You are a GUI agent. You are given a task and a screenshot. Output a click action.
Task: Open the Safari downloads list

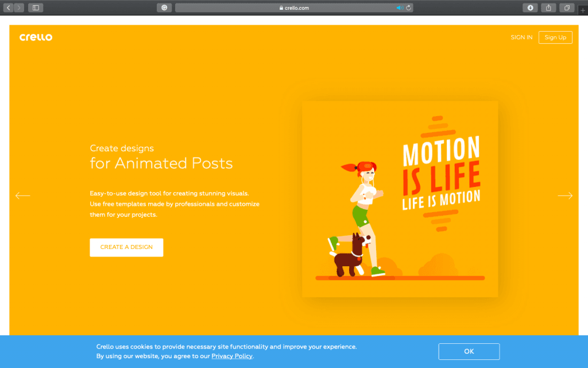coord(530,7)
